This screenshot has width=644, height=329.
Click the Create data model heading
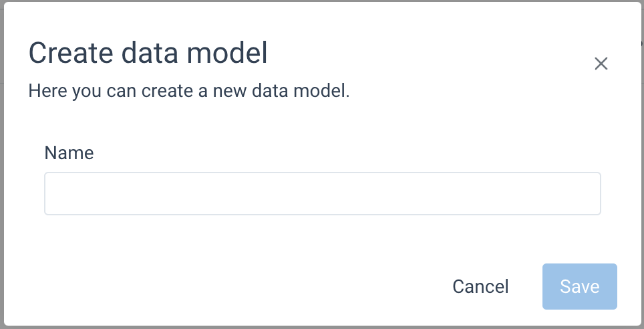(x=148, y=53)
